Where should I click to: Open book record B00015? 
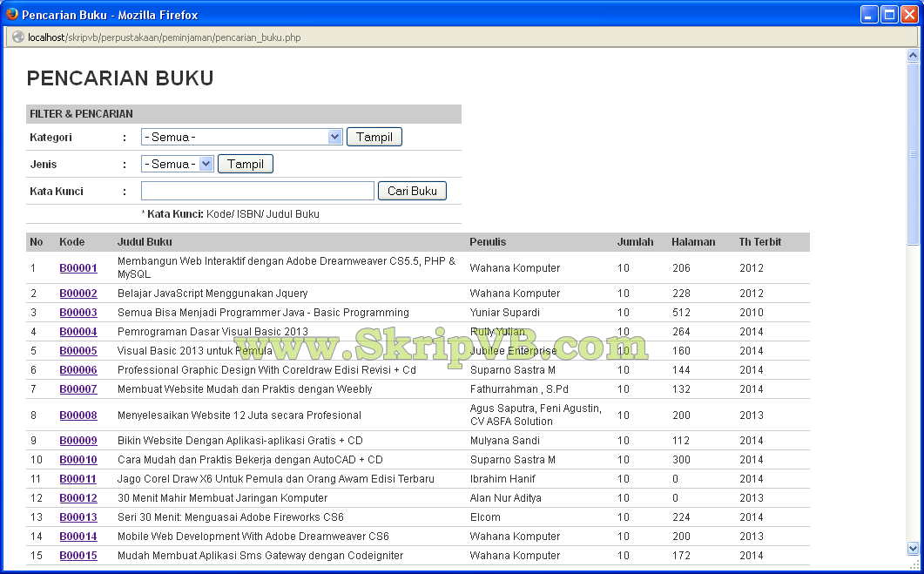78,555
